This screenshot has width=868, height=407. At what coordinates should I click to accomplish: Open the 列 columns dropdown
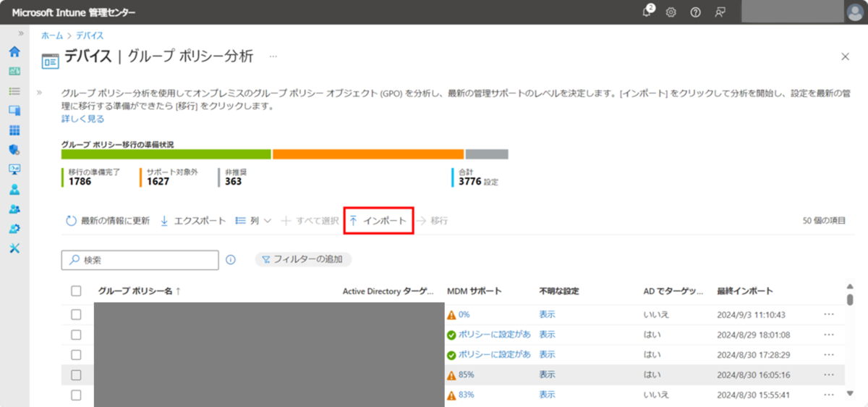tap(254, 221)
